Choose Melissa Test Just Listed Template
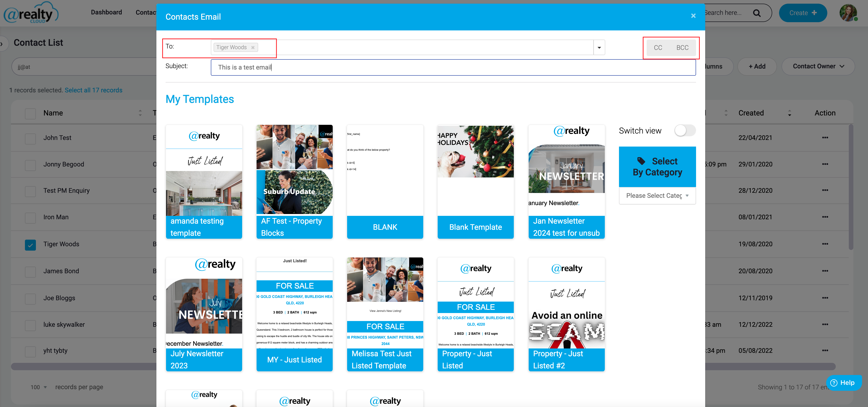The height and width of the screenshot is (407, 868). tap(385, 314)
